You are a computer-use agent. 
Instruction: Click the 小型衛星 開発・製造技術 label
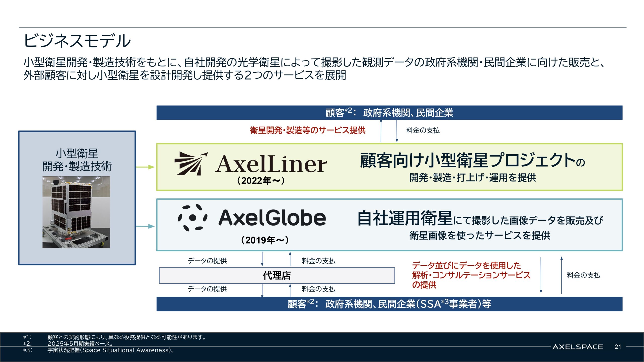point(77,160)
